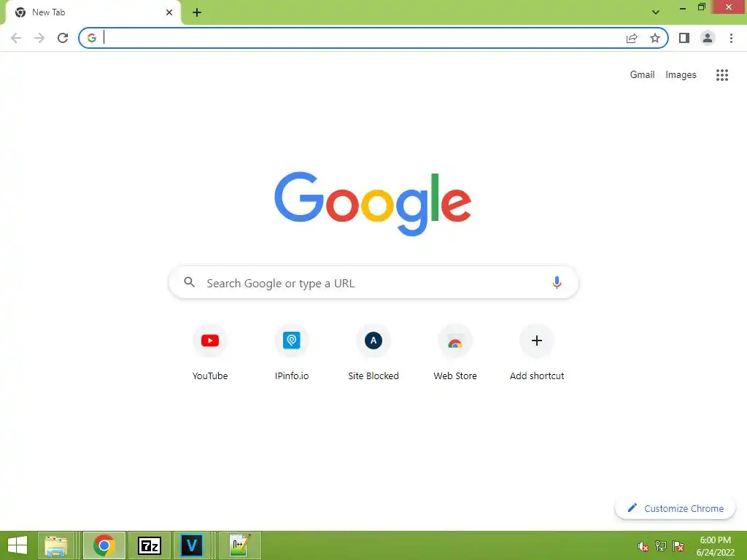This screenshot has height=560, width=747.
Task: Open Action Center flag tray icon
Action: 678,546
